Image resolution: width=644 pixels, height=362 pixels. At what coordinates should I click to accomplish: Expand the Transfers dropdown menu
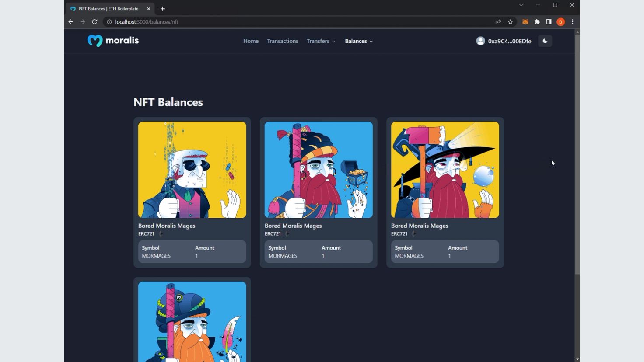(x=321, y=41)
